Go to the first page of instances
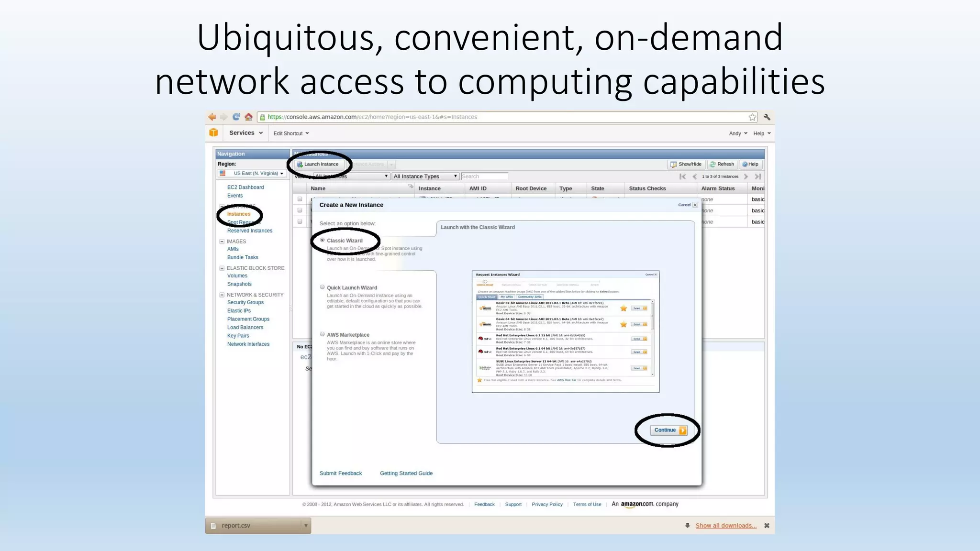 tap(683, 176)
